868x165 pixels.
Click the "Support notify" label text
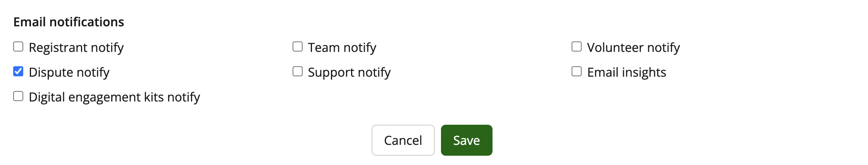(x=349, y=72)
